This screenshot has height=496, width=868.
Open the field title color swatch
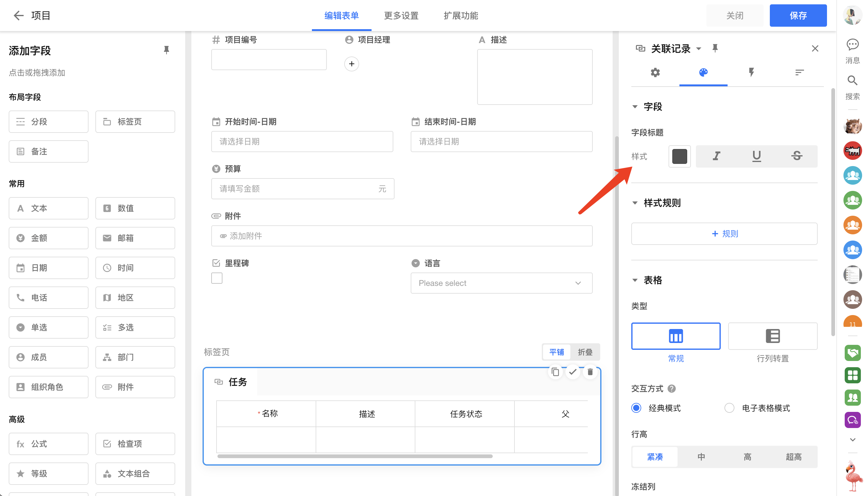pos(679,156)
